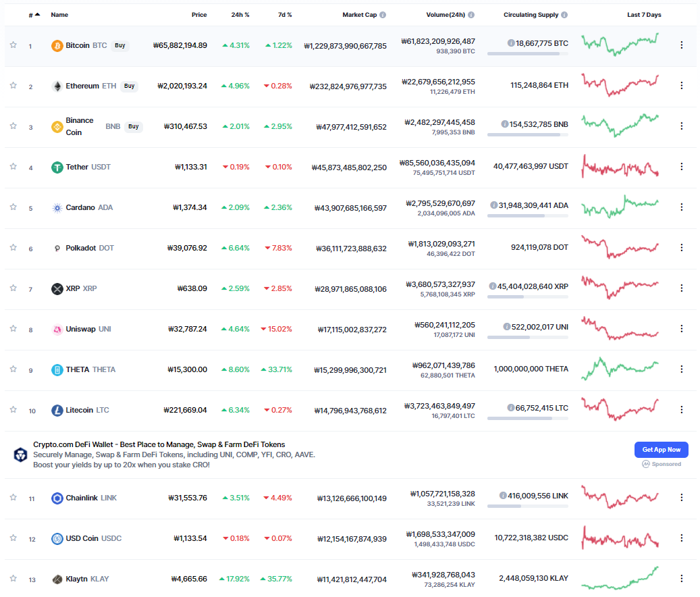Open the more options menu for Tether
The height and width of the screenshot is (597, 700).
681,167
